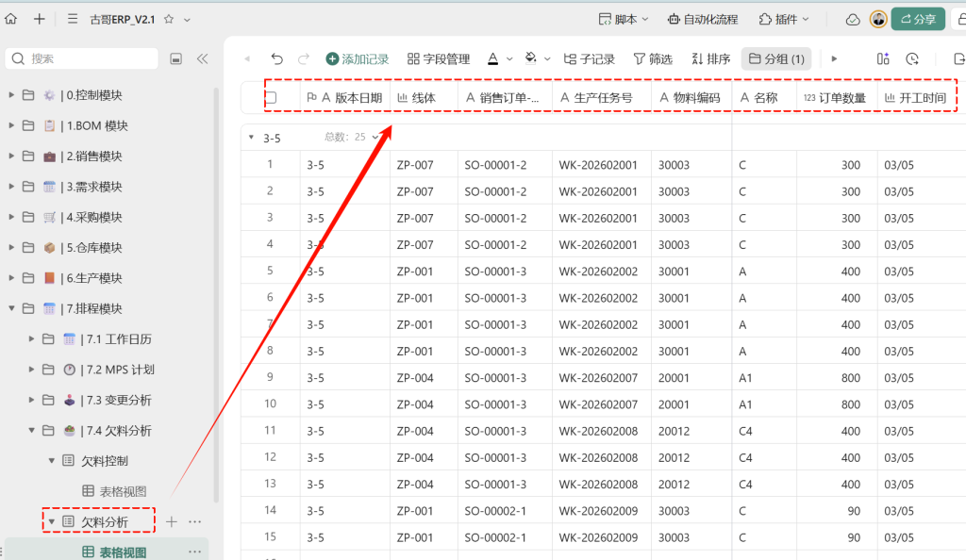
Task: Open dropdown next to the title star
Action: (x=188, y=20)
